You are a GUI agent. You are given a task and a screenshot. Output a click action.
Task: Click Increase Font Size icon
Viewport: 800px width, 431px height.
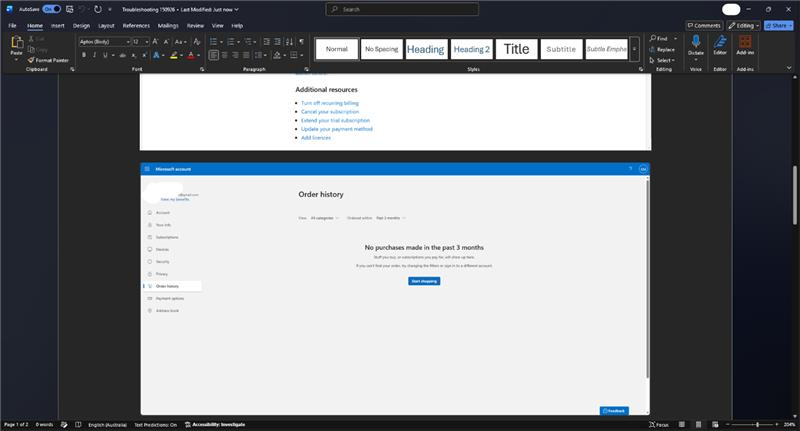tap(155, 42)
